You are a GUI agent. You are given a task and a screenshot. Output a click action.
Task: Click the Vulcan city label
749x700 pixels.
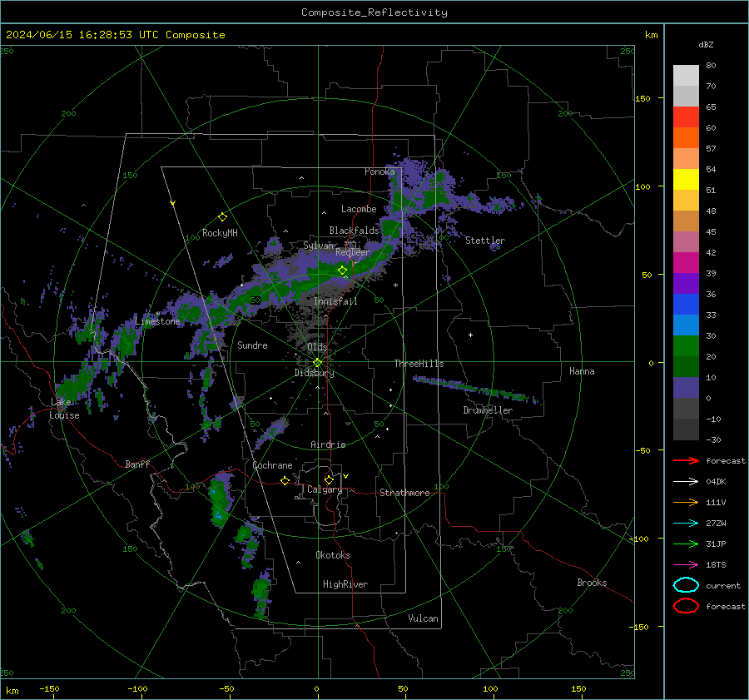pyautogui.click(x=423, y=618)
